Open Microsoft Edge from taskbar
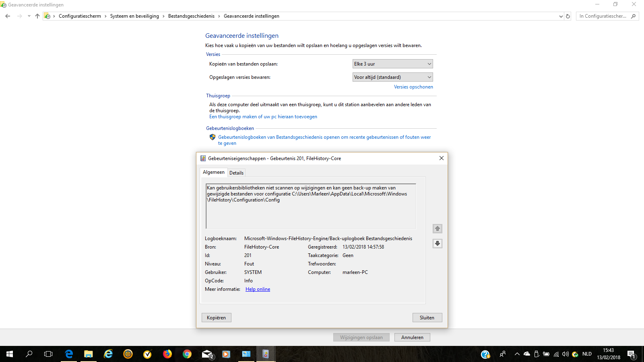644x362 pixels. tap(69, 354)
